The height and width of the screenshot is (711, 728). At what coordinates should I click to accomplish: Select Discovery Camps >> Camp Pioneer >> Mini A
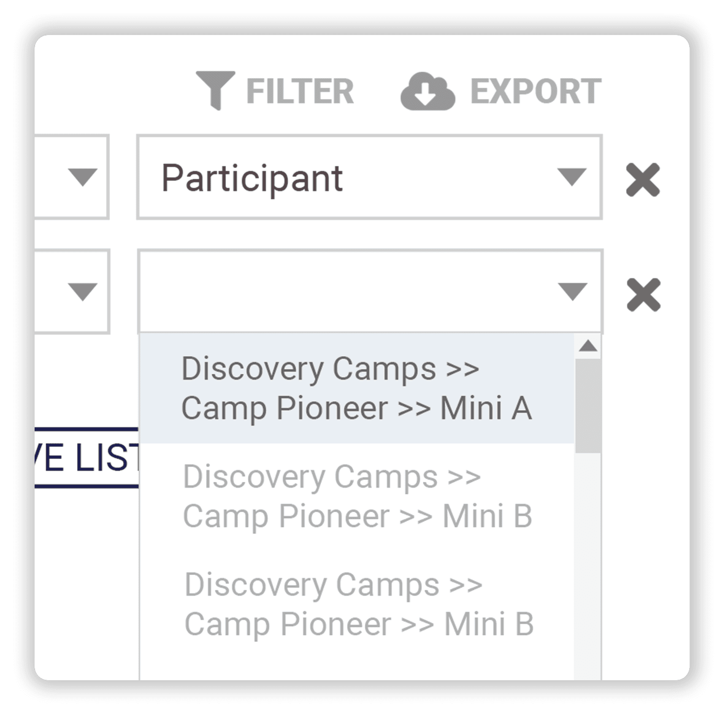[356, 388]
